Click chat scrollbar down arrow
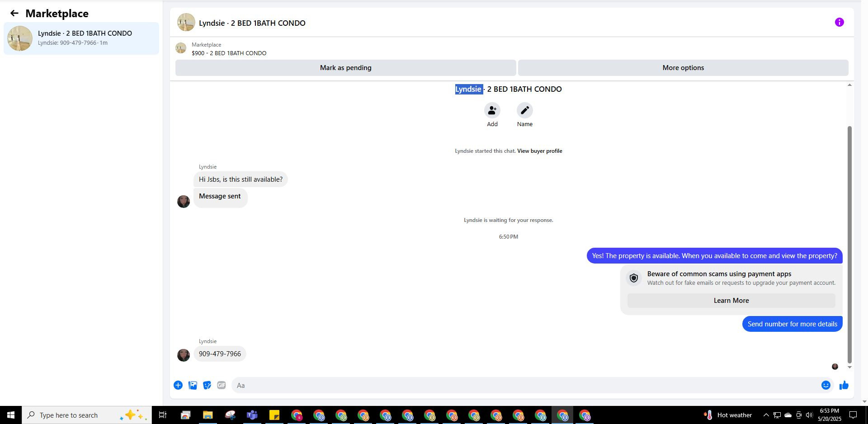This screenshot has height=424, width=868. (849, 367)
